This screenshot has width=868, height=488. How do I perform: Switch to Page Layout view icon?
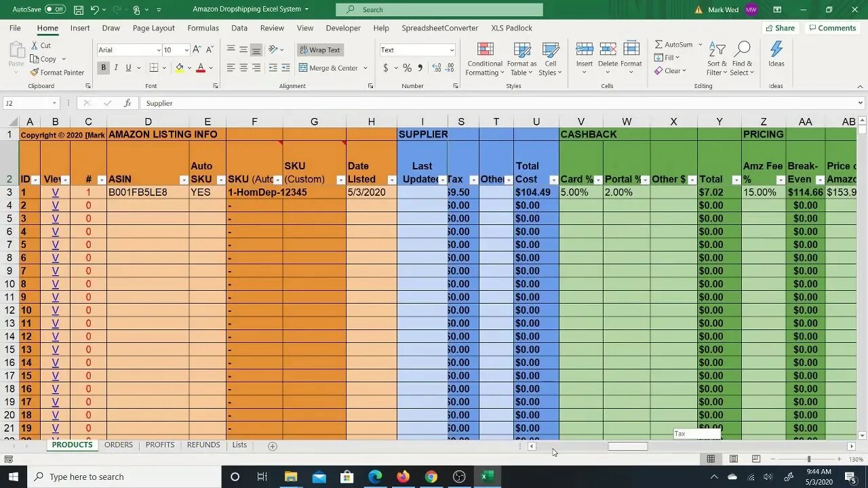point(733,460)
